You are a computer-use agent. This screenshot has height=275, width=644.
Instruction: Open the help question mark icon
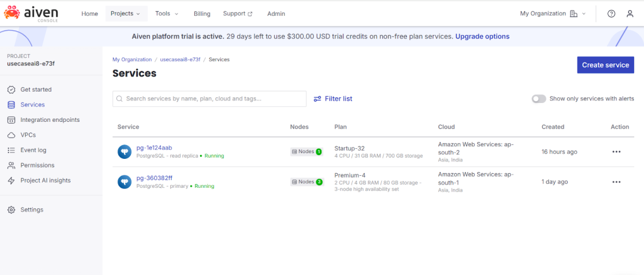pos(611,14)
